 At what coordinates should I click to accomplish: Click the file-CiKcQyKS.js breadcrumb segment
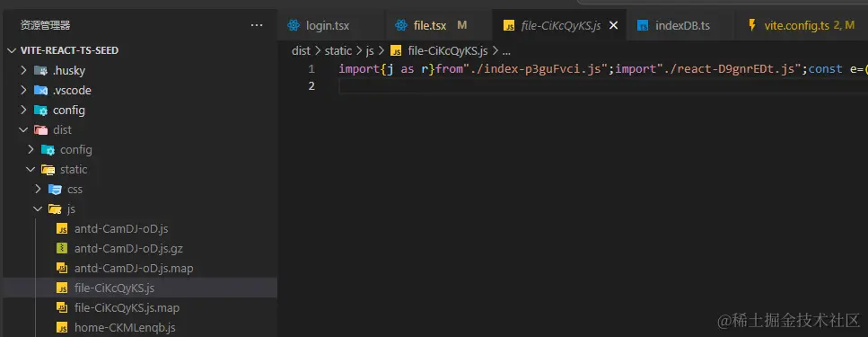point(448,51)
